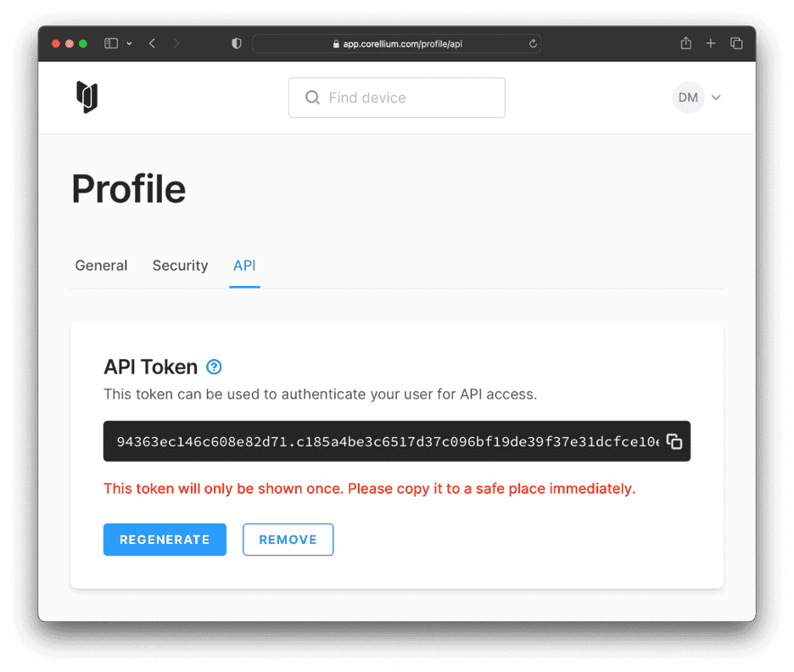The image size is (794, 672).
Task: Expand the sidebar options chevron
Action: pyautogui.click(x=130, y=42)
